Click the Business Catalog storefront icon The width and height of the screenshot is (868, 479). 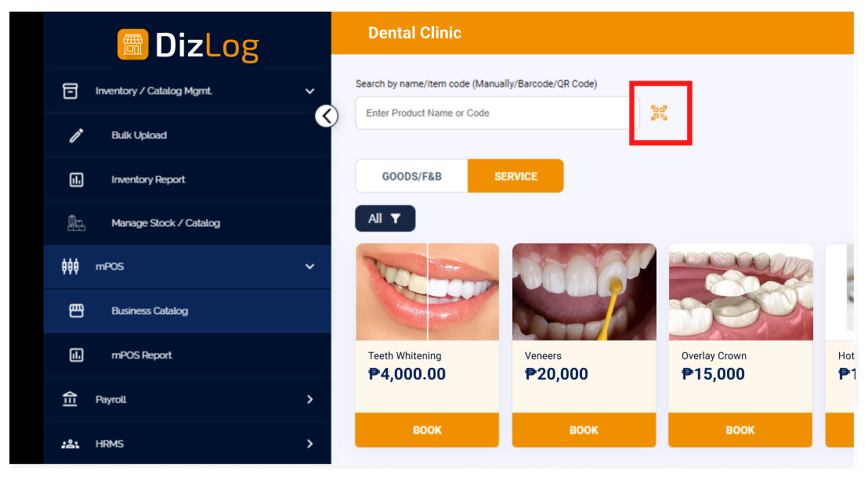click(x=77, y=311)
